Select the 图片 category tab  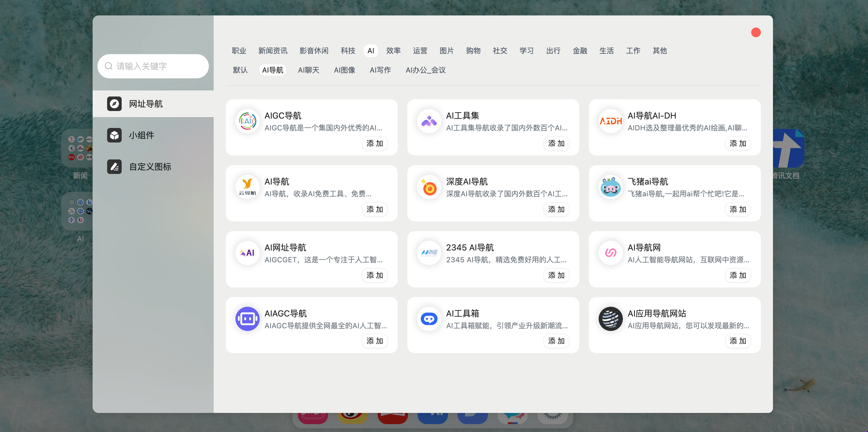pyautogui.click(x=446, y=51)
